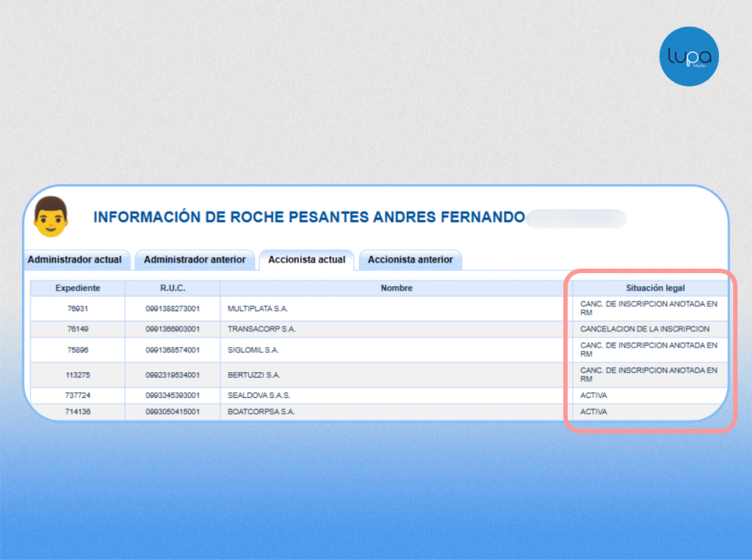Click BERTUZZI S.A. company entry

(253, 375)
